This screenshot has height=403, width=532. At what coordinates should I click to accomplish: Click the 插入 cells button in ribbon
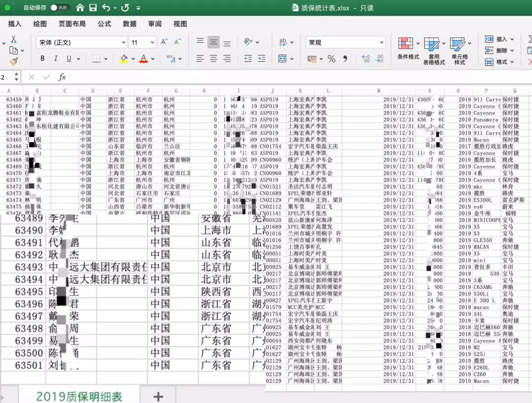(499, 39)
